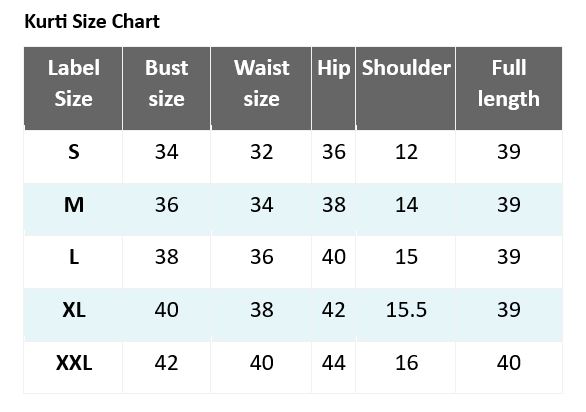This screenshot has width=586, height=412.
Task: Click the Shoulder column header
Action: coord(406,88)
